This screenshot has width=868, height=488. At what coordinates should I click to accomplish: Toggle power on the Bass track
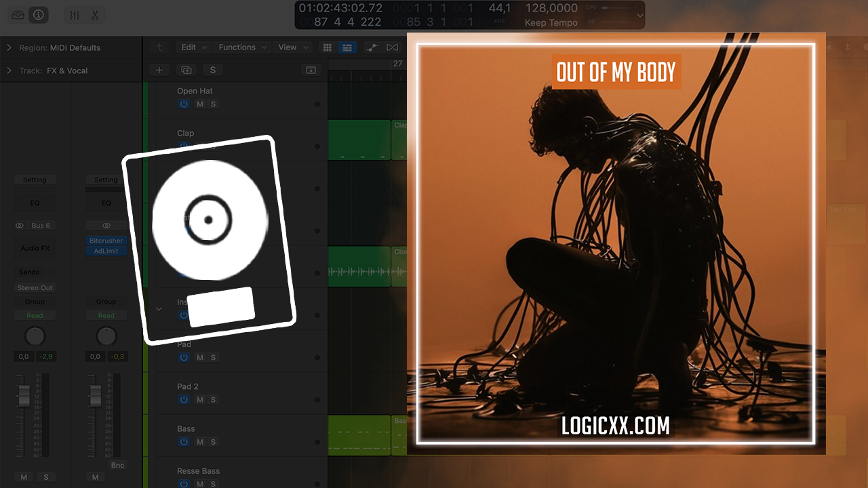click(184, 442)
